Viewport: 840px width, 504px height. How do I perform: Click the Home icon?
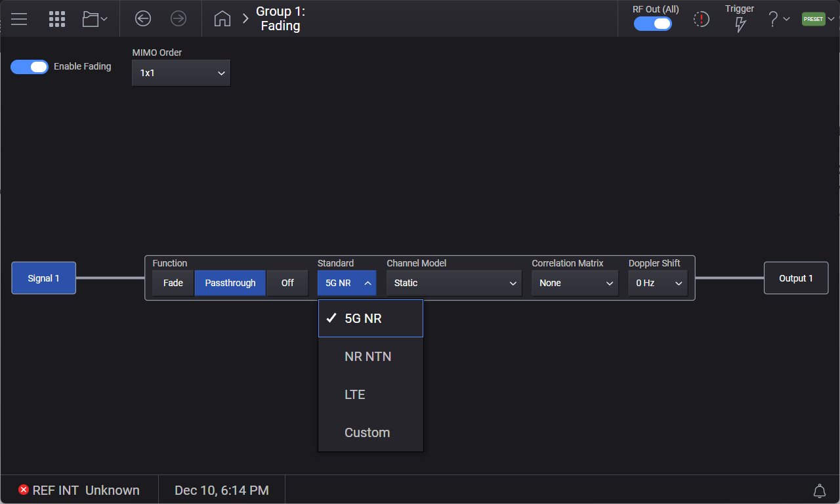pyautogui.click(x=222, y=19)
